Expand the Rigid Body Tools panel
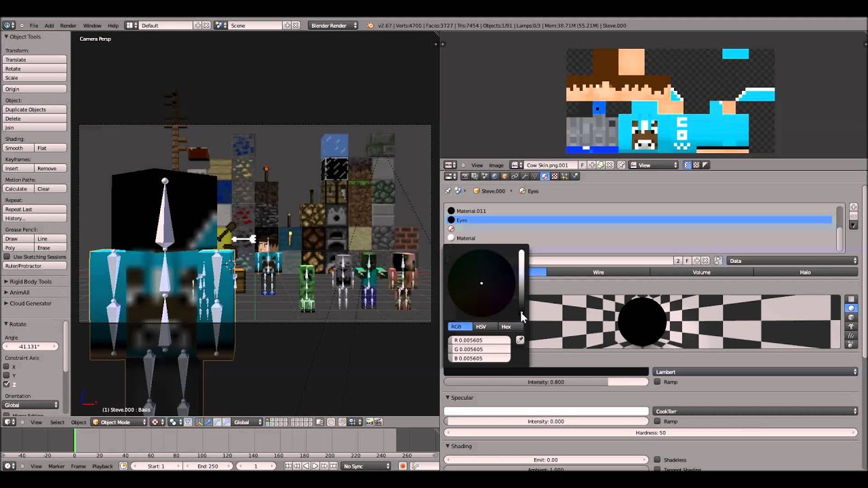The width and height of the screenshot is (868, 488). point(31,281)
